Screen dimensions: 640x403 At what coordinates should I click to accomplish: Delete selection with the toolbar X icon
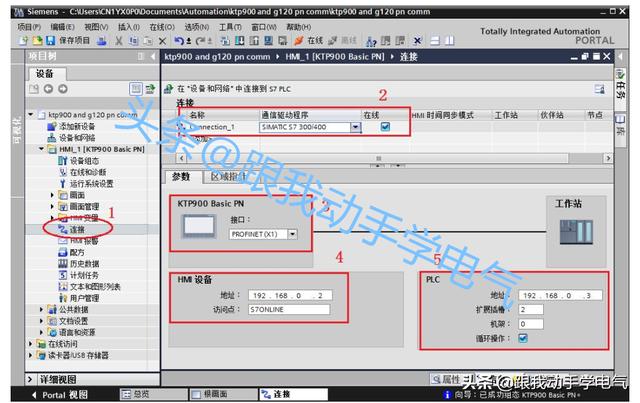[x=162, y=41]
